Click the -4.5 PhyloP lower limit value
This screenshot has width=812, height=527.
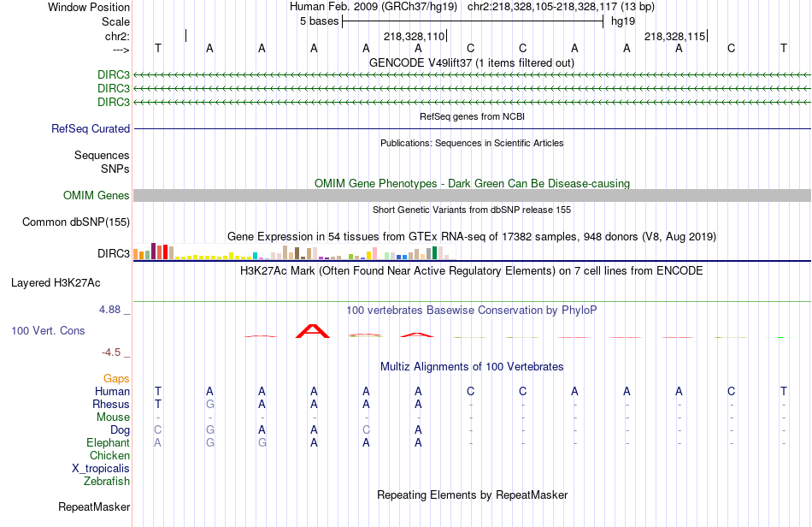tap(111, 352)
